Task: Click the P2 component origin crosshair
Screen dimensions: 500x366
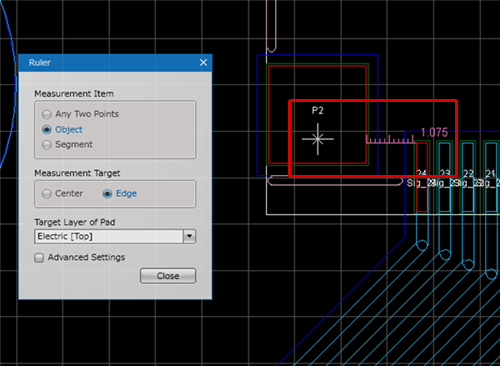Action: coord(318,139)
